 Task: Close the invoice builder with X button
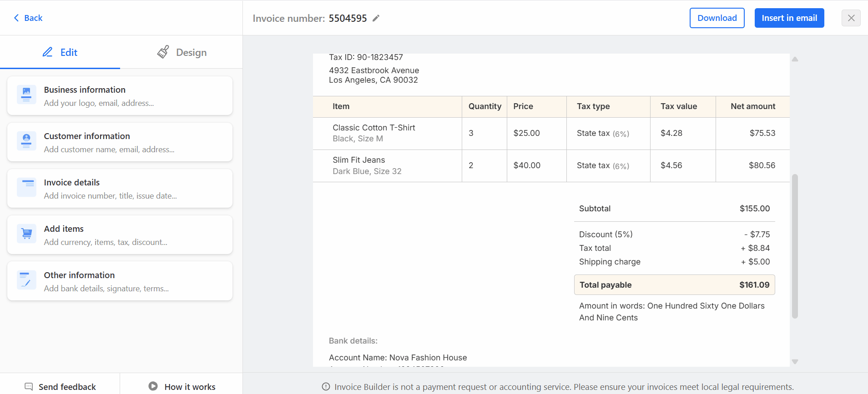pyautogui.click(x=851, y=18)
